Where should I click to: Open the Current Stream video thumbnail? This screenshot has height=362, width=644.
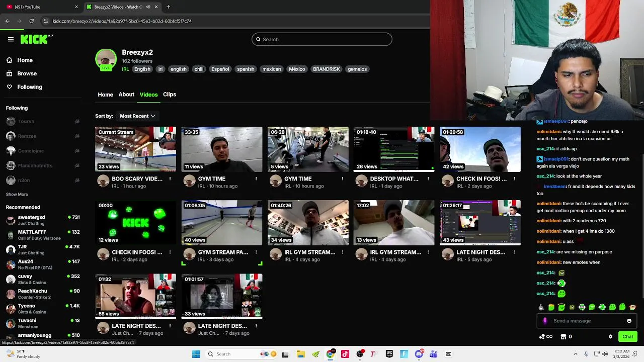pyautogui.click(x=136, y=149)
